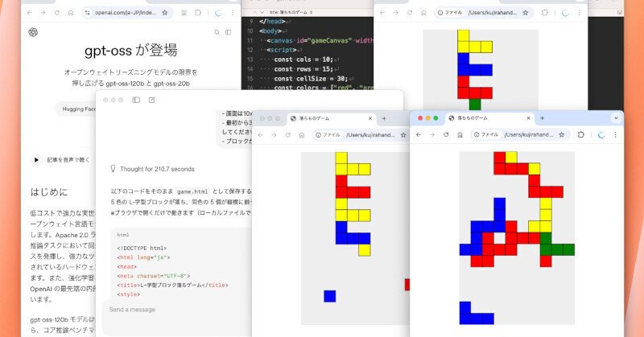Click the top-right browser's address bar

[484, 13]
